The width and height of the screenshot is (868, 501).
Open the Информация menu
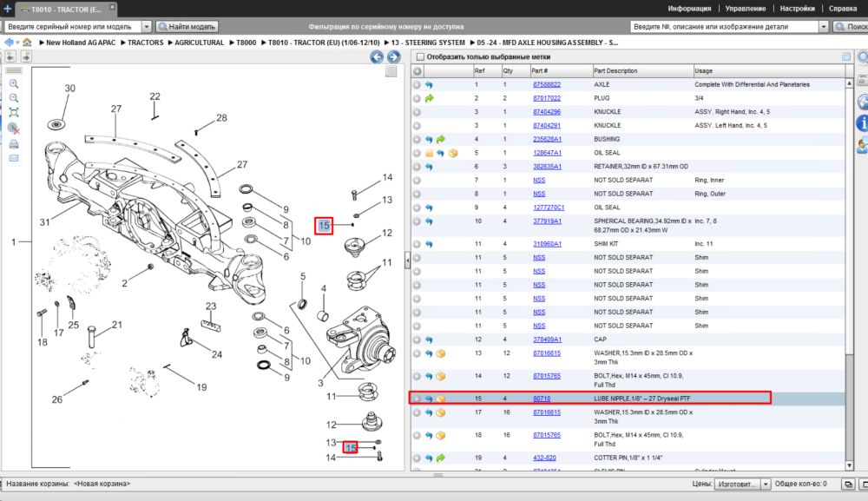(x=689, y=9)
